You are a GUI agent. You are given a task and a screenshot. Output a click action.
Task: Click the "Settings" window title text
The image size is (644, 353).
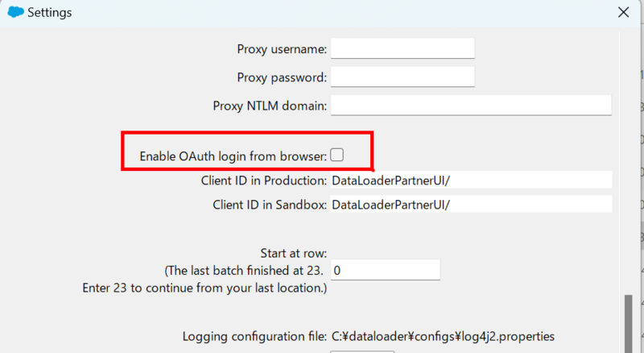pyautogui.click(x=50, y=12)
